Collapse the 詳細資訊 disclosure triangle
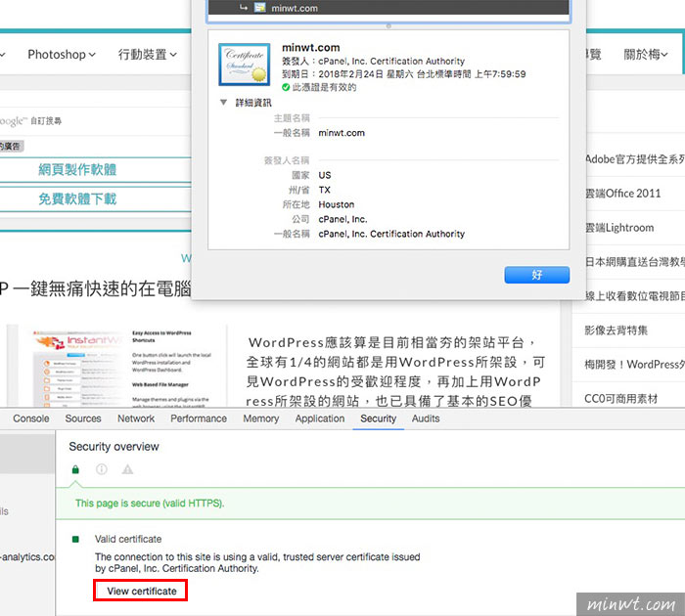This screenshot has width=685, height=616. (223, 102)
